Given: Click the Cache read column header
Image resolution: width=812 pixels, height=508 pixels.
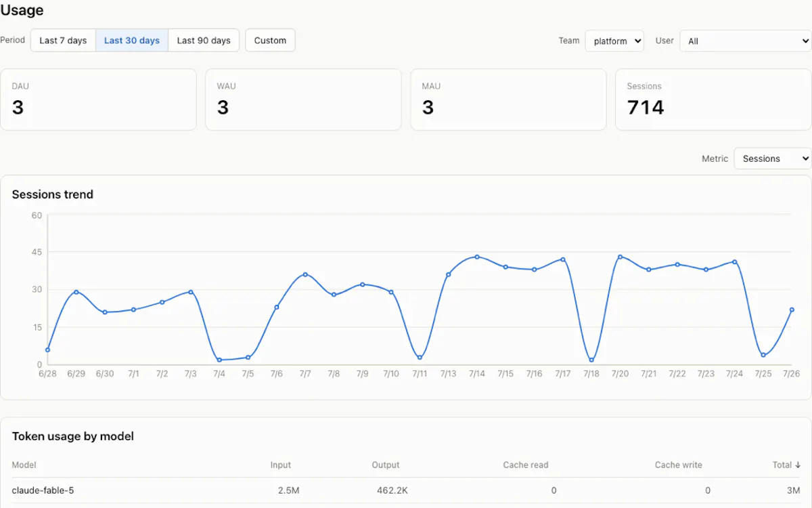Looking at the screenshot, I should (x=526, y=465).
